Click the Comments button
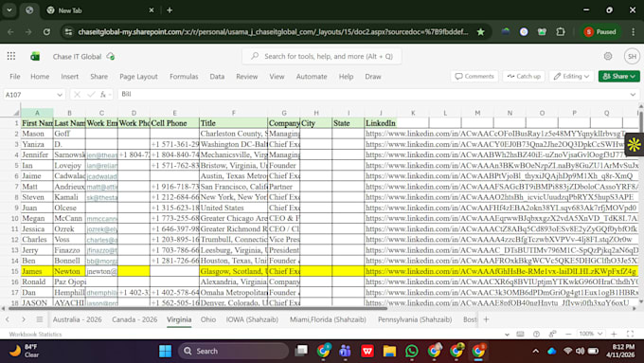The width and height of the screenshot is (644, 363). tap(474, 77)
